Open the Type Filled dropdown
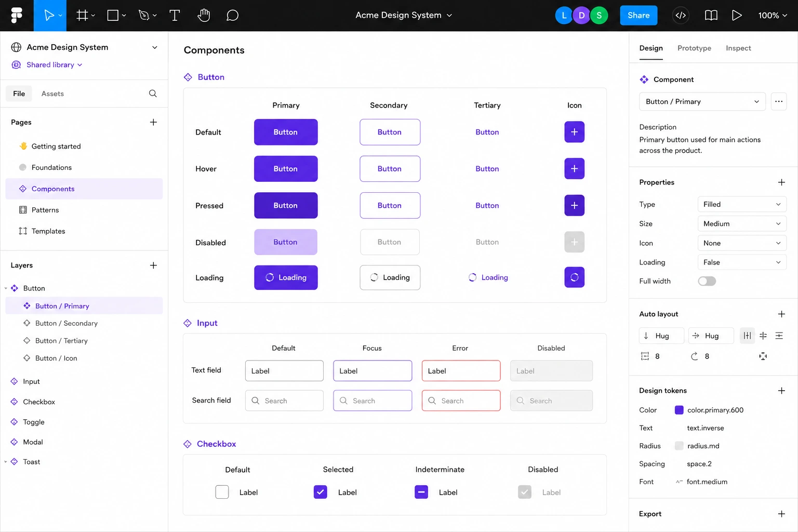 pos(742,204)
